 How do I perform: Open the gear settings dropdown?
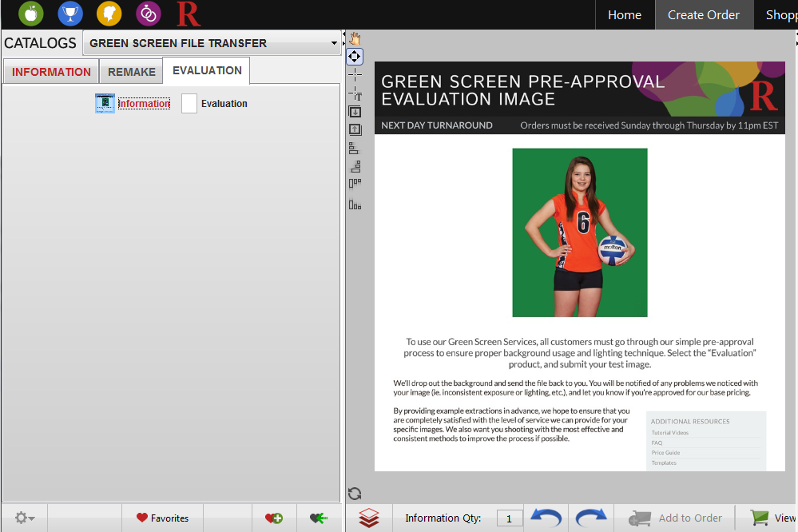(x=25, y=518)
